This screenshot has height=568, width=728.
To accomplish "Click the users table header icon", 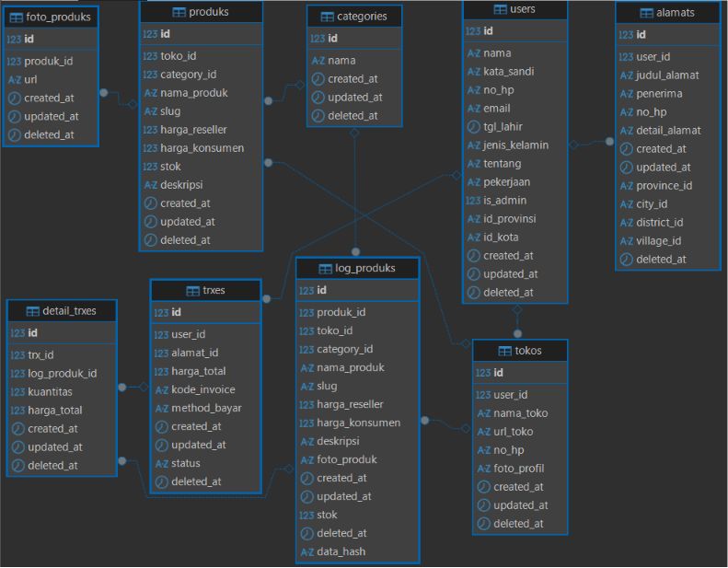I will [500, 9].
